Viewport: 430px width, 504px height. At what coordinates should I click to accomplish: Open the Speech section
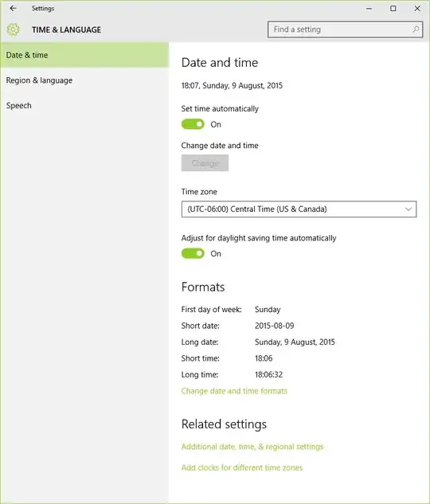tap(84, 105)
